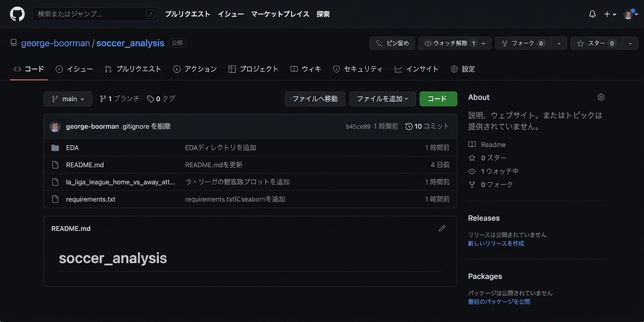
Task: Click the la_liga_league file icon
Action: (x=55, y=182)
